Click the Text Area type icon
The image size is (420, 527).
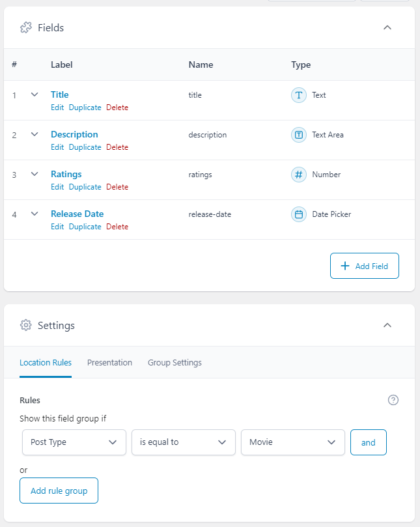pyautogui.click(x=298, y=135)
